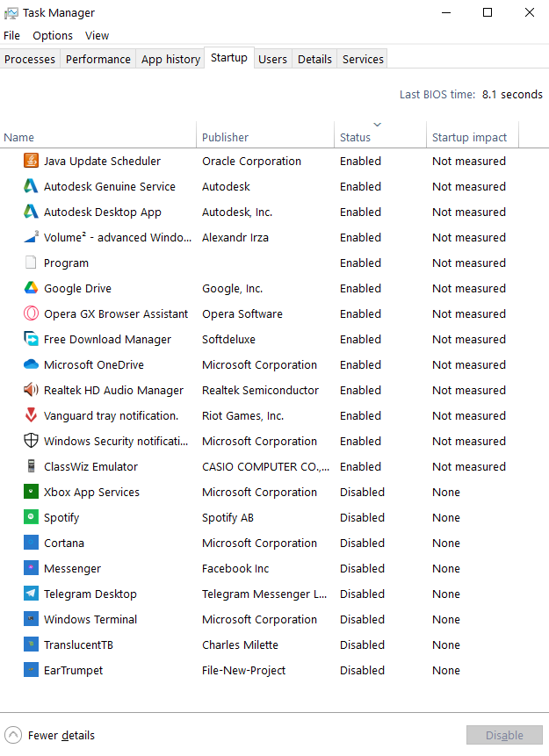The height and width of the screenshot is (756, 549).
Task: Click the Messenger icon
Action: [31, 568]
